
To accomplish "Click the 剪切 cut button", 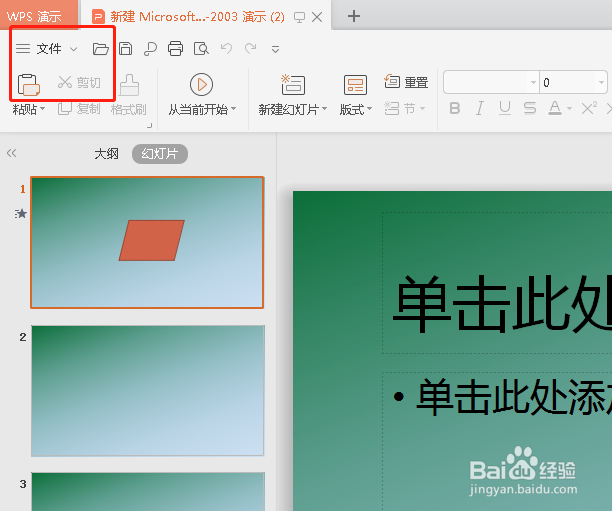I will coord(79,82).
